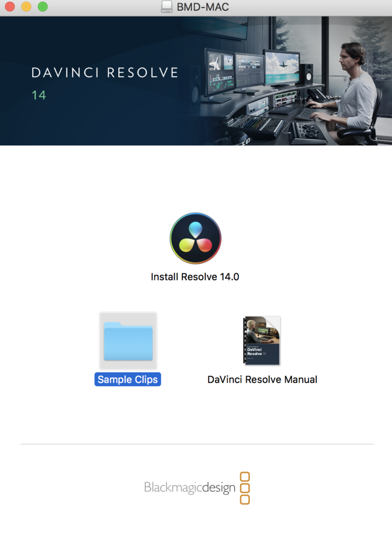Image resolution: width=392 pixels, height=535 pixels.
Task: Click the 'DaVinci Resolve Manual' label
Action: point(262,379)
